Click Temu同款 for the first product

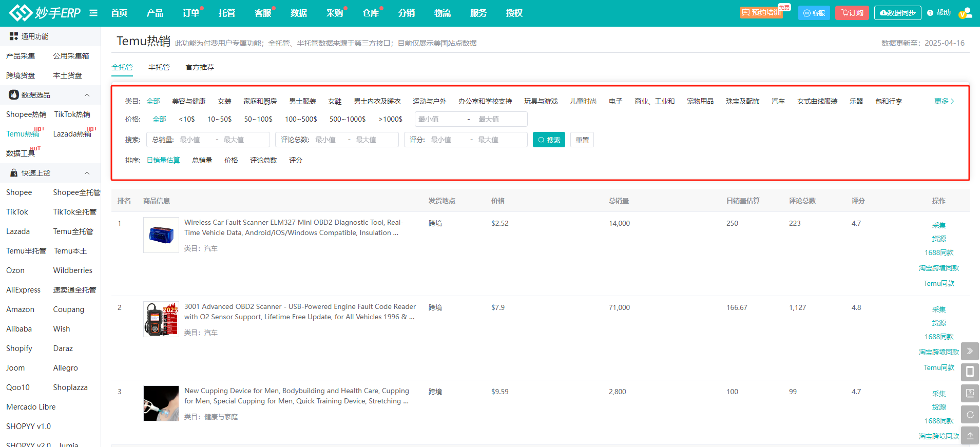coord(939,283)
